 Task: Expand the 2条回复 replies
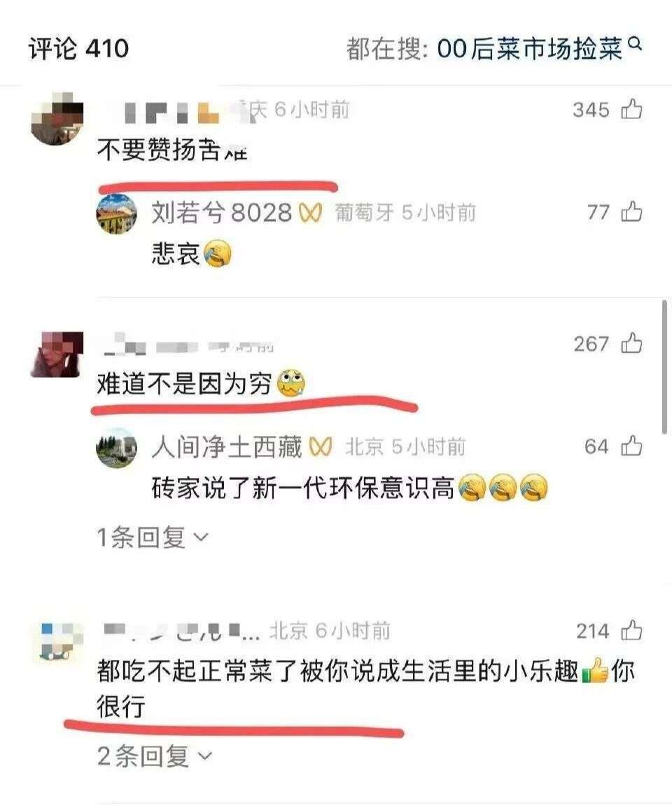tap(155, 756)
